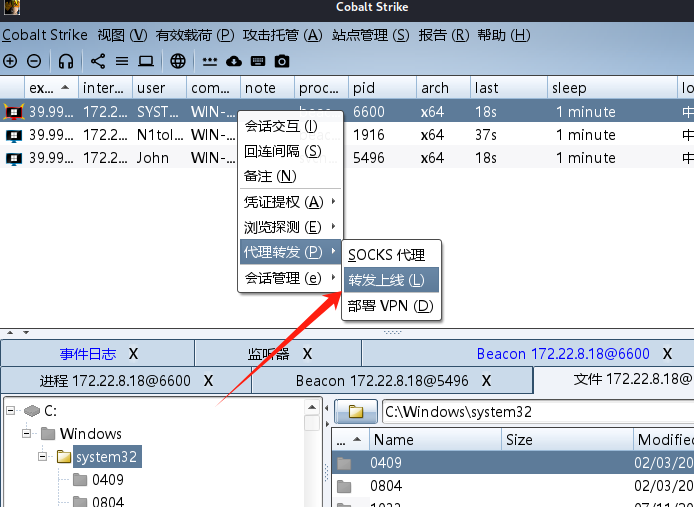Image resolution: width=694 pixels, height=507 pixels.
Task: Open keystrokes keyboard icon
Action: pos(258,61)
